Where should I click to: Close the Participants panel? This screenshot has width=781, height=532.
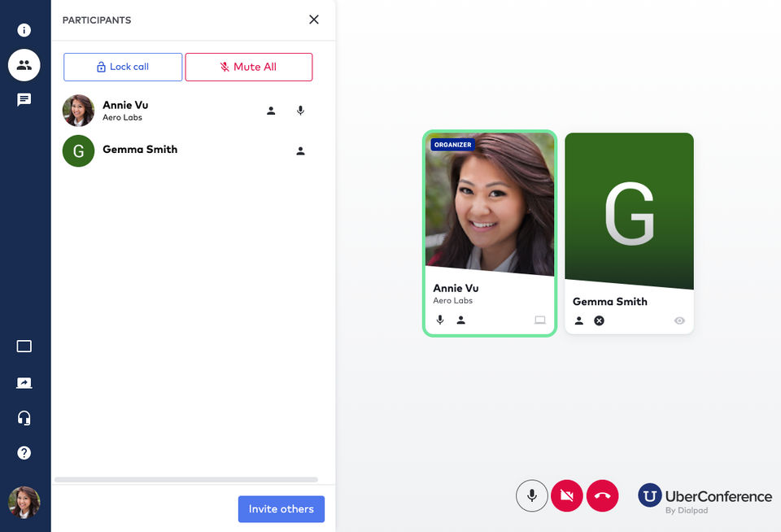(x=314, y=20)
